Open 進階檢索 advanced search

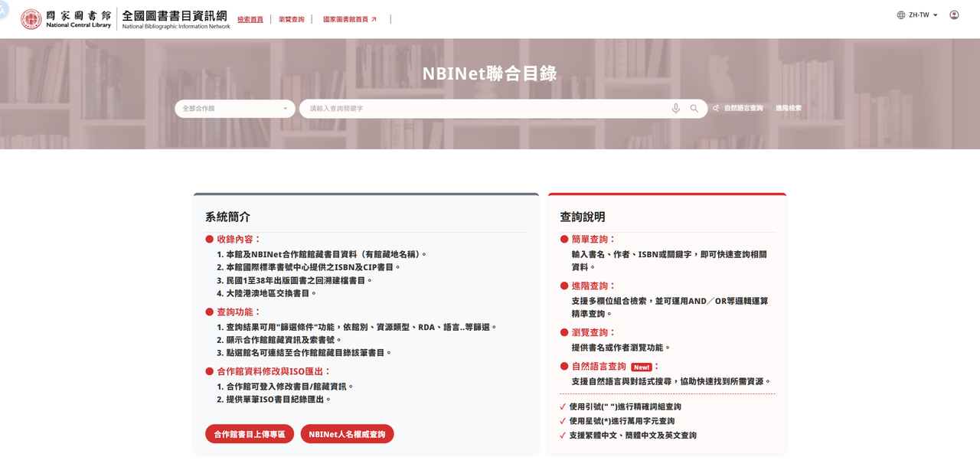click(x=789, y=109)
